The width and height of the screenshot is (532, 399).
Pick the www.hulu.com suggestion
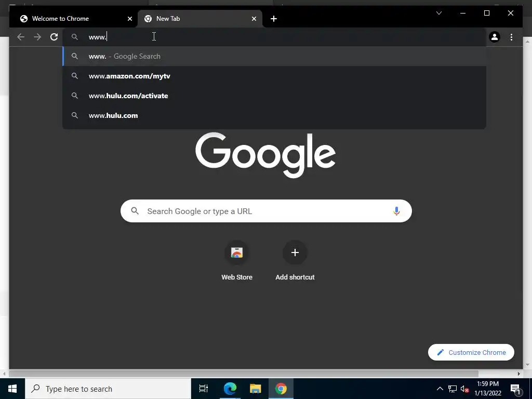(274, 115)
